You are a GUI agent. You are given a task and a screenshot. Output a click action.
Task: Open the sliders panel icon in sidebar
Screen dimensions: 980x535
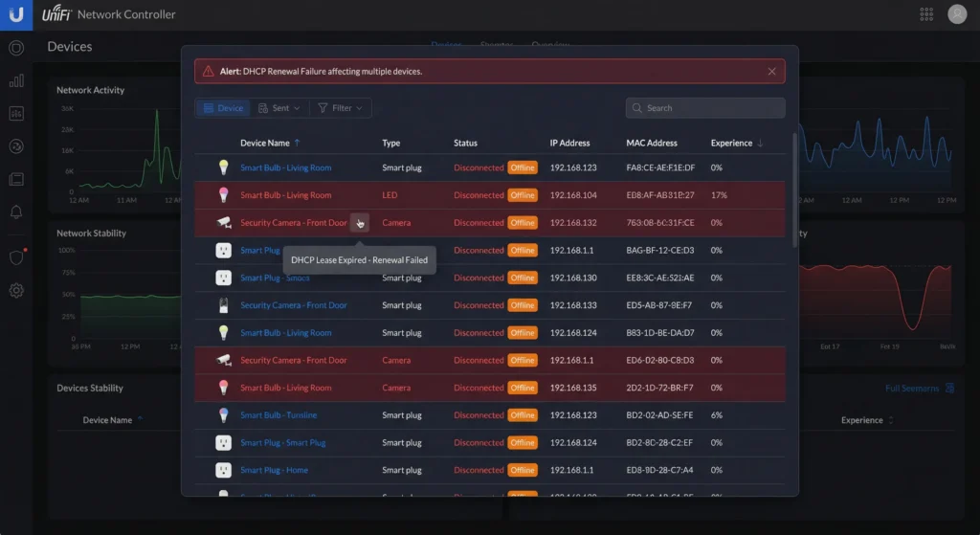pyautogui.click(x=16, y=113)
